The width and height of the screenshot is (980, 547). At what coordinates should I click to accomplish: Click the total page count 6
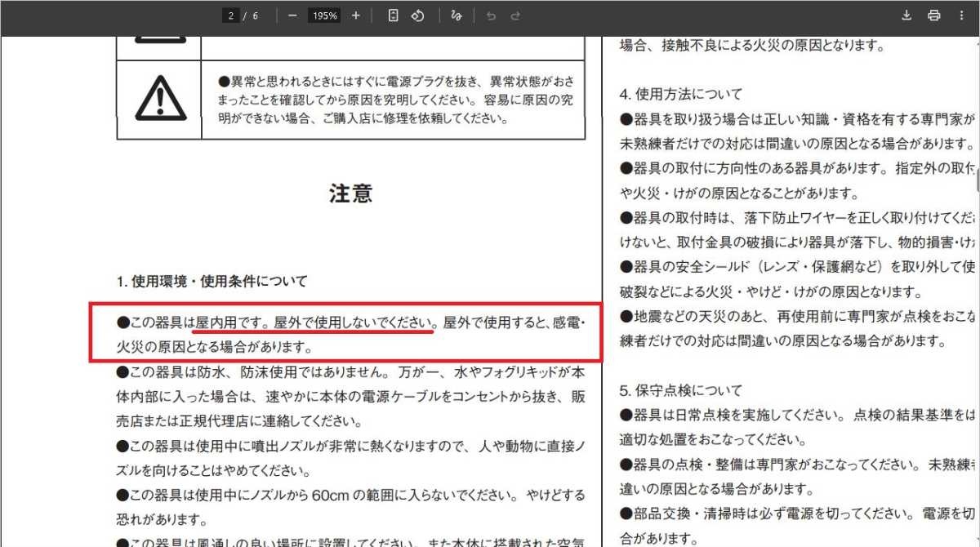tap(256, 16)
